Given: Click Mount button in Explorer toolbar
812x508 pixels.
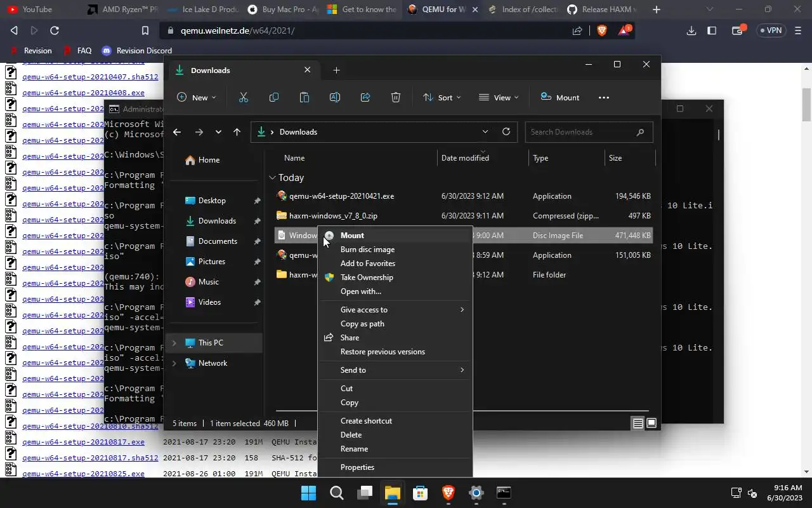Looking at the screenshot, I should (560, 97).
